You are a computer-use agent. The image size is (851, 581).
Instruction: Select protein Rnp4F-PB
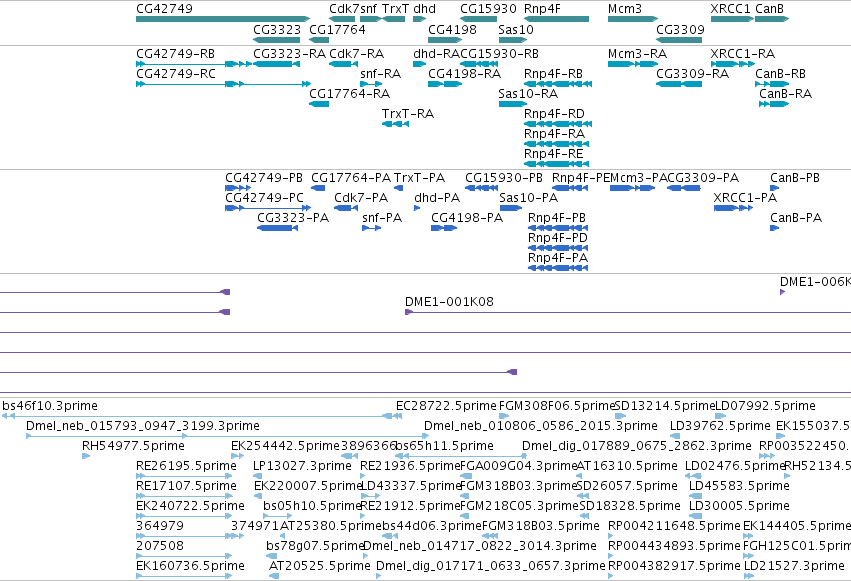[558, 228]
